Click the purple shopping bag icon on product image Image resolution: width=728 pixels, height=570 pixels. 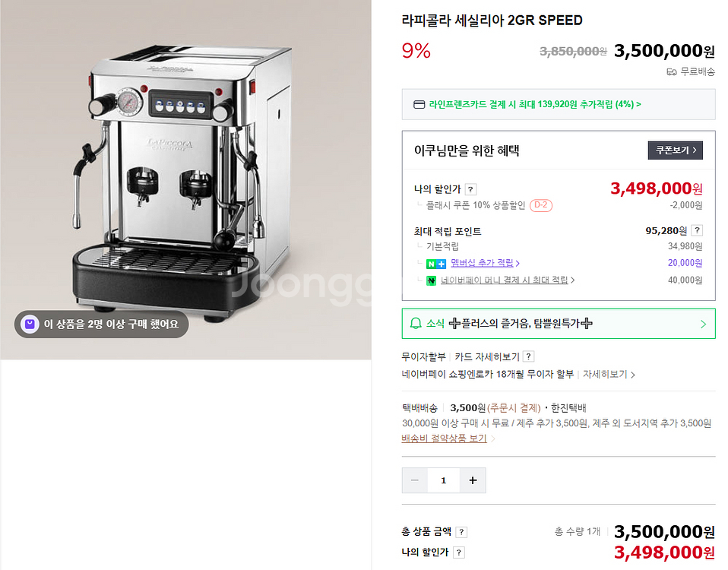[30, 324]
